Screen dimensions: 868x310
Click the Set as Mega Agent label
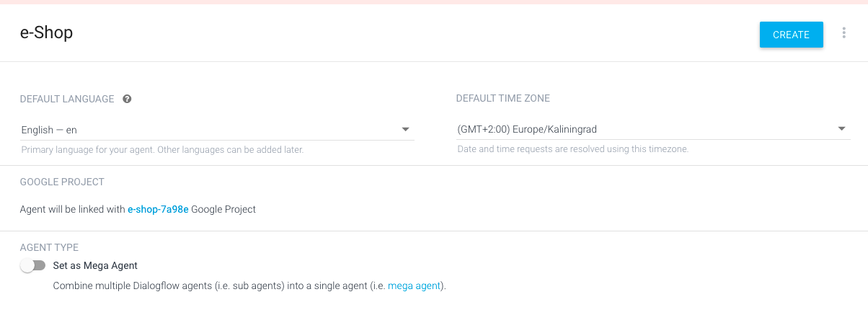tap(95, 265)
